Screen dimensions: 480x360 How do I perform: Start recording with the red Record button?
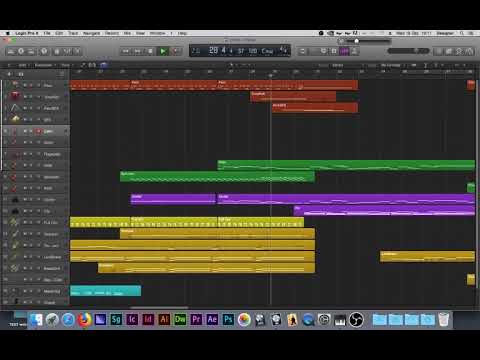coord(175,51)
